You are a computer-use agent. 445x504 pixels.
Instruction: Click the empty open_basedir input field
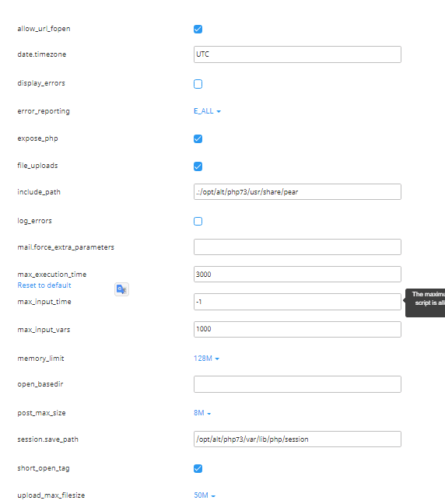[x=297, y=384]
